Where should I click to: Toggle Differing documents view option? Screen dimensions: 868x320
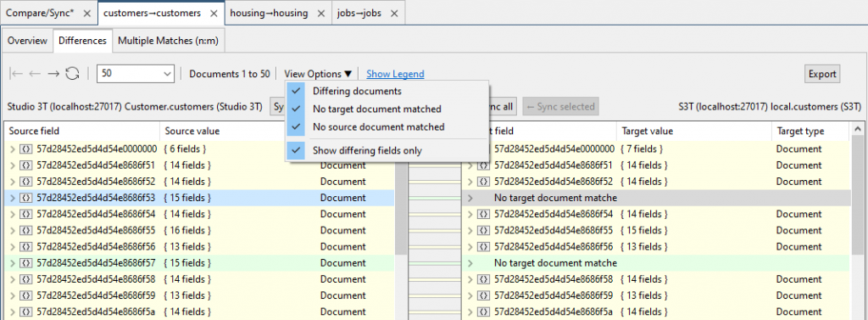coord(387,91)
